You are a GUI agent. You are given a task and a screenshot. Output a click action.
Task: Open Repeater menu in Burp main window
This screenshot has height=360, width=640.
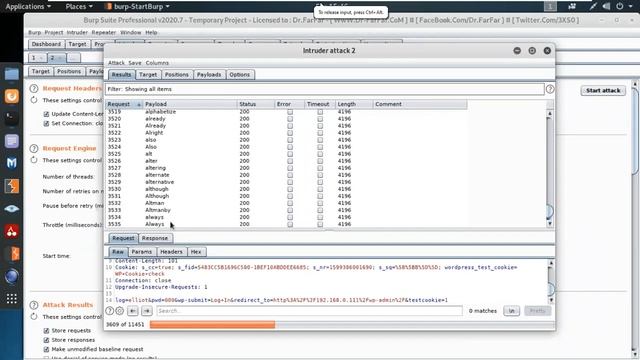[x=104, y=32]
